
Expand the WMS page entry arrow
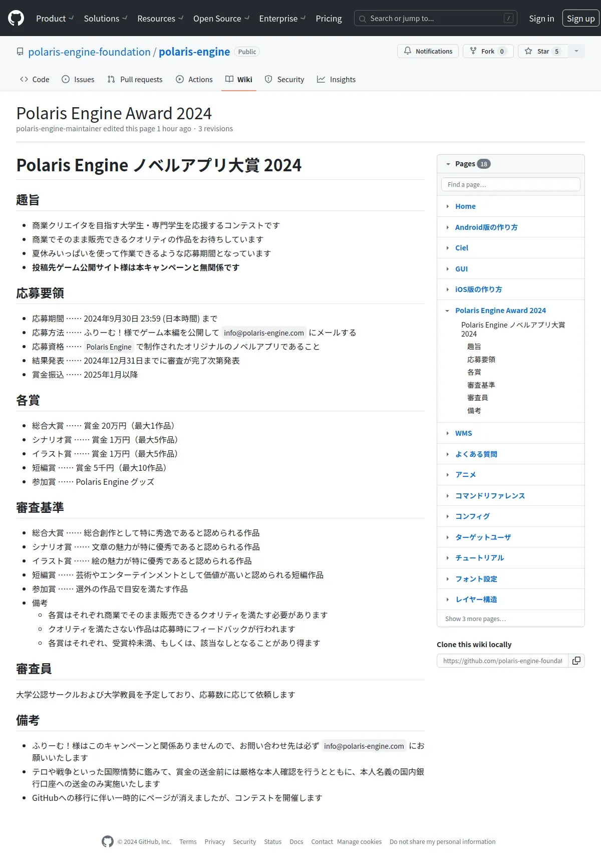click(448, 433)
